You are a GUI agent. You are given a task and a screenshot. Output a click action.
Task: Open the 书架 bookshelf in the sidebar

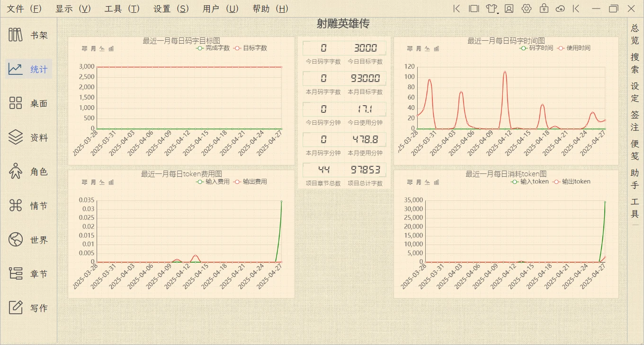click(x=28, y=35)
